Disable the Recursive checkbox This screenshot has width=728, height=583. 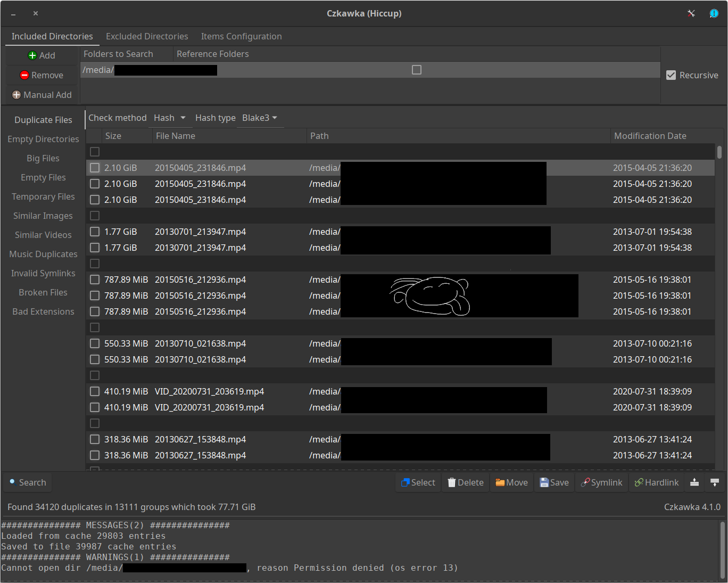click(x=671, y=75)
